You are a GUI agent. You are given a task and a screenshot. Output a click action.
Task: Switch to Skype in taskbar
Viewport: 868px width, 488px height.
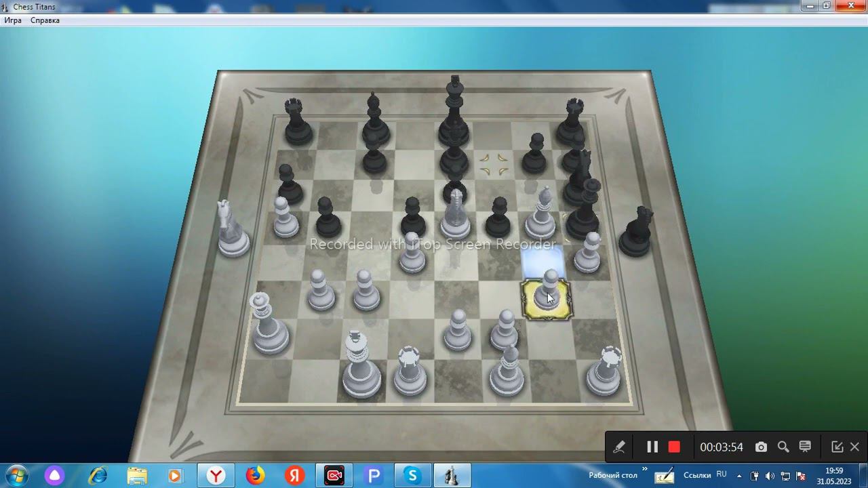(412, 476)
